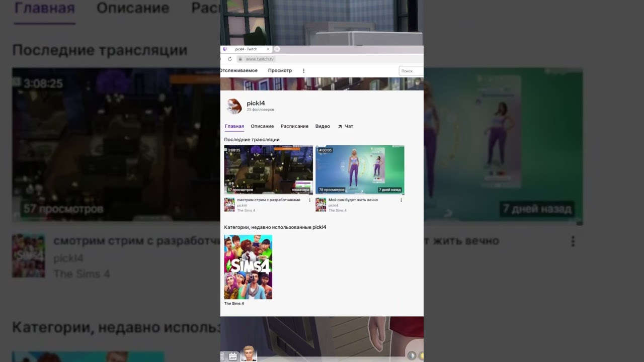Open the Отслеживаемое section
This screenshot has height=362, width=644.
coord(238,71)
